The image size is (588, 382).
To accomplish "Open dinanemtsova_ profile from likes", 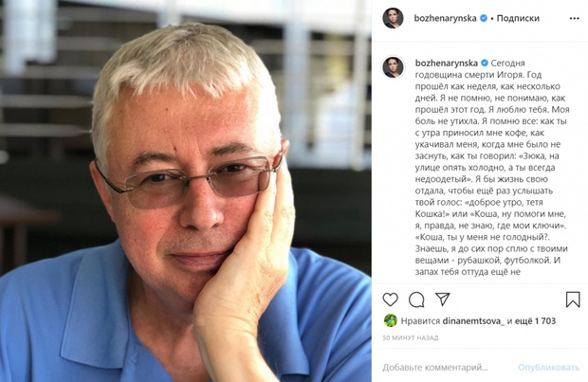I will point(473,321).
